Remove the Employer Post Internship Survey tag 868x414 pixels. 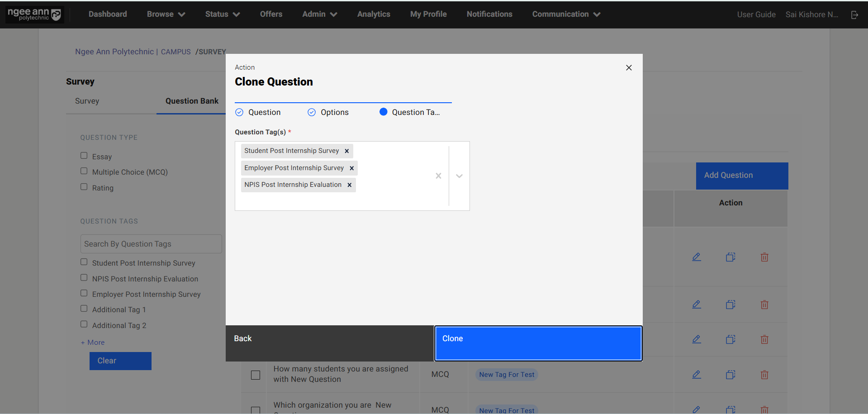pos(351,168)
